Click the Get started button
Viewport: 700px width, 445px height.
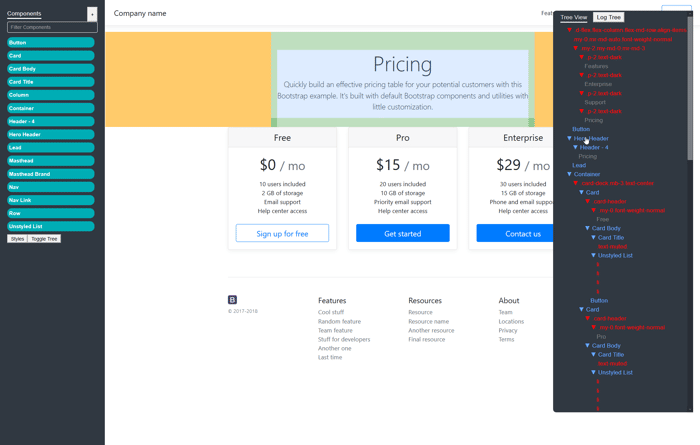tap(403, 233)
